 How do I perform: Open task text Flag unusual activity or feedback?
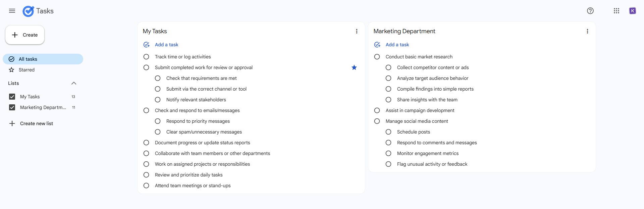[432, 164]
